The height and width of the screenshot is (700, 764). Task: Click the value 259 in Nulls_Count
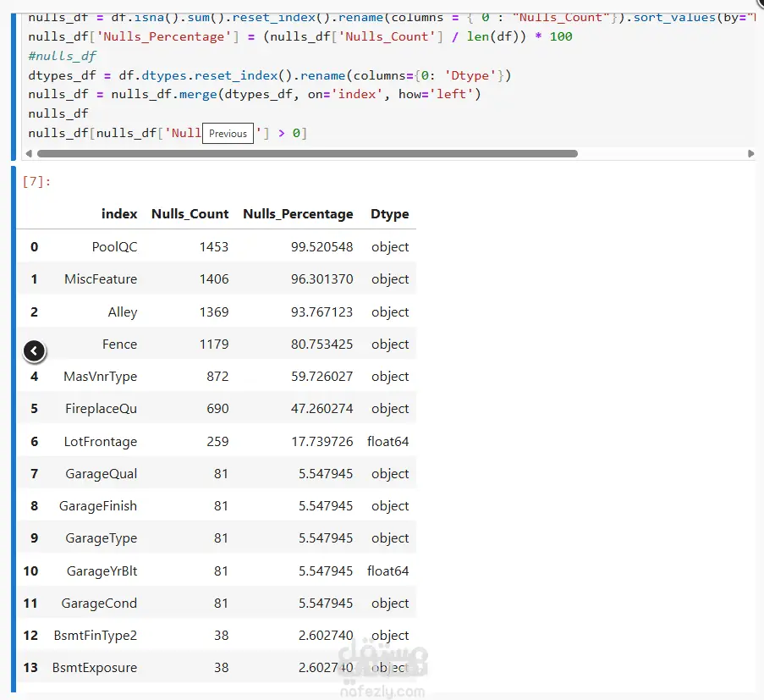tap(217, 442)
